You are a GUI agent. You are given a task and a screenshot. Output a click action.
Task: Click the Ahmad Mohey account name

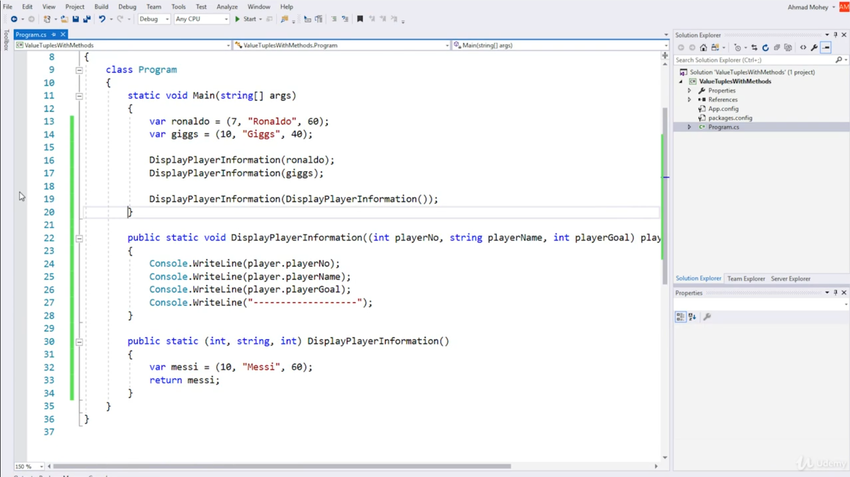(808, 7)
